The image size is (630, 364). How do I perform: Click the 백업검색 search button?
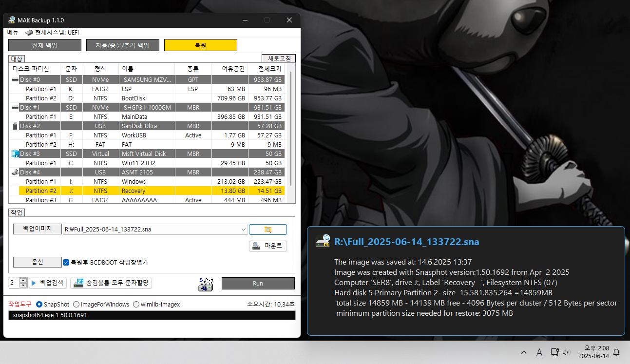48,283
